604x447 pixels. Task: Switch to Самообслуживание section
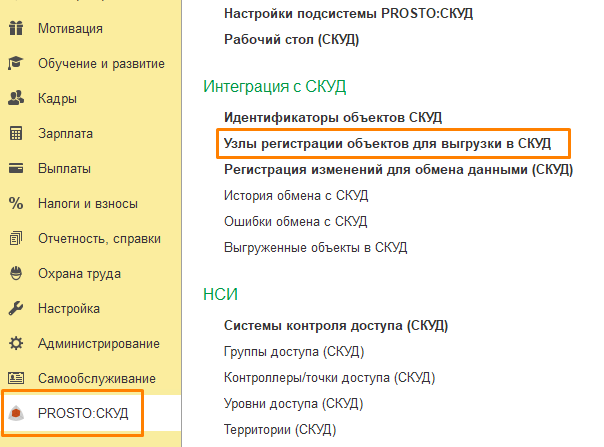pyautogui.click(x=97, y=378)
